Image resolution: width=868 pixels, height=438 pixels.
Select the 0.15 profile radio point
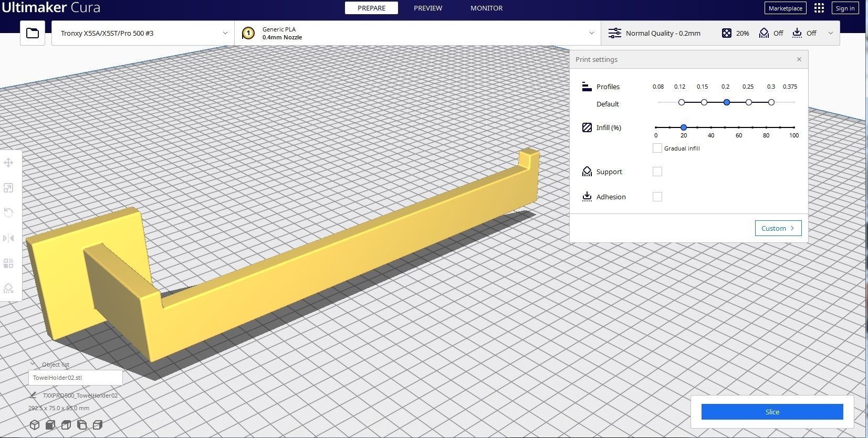click(x=704, y=102)
